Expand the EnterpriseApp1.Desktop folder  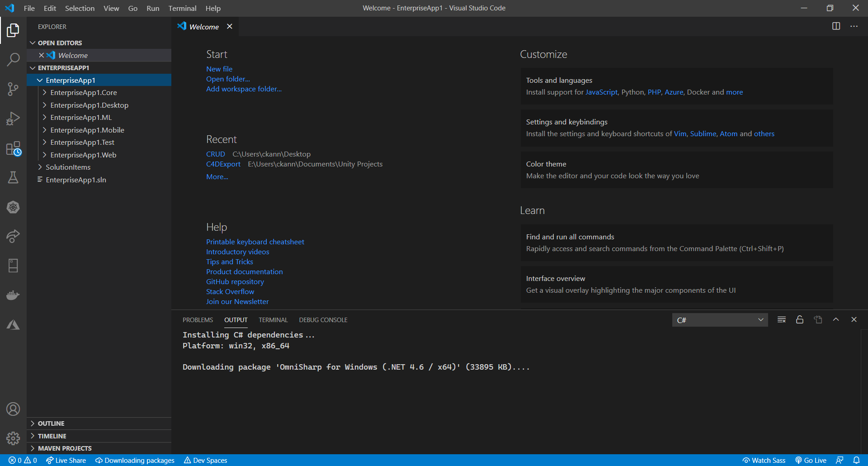point(44,105)
